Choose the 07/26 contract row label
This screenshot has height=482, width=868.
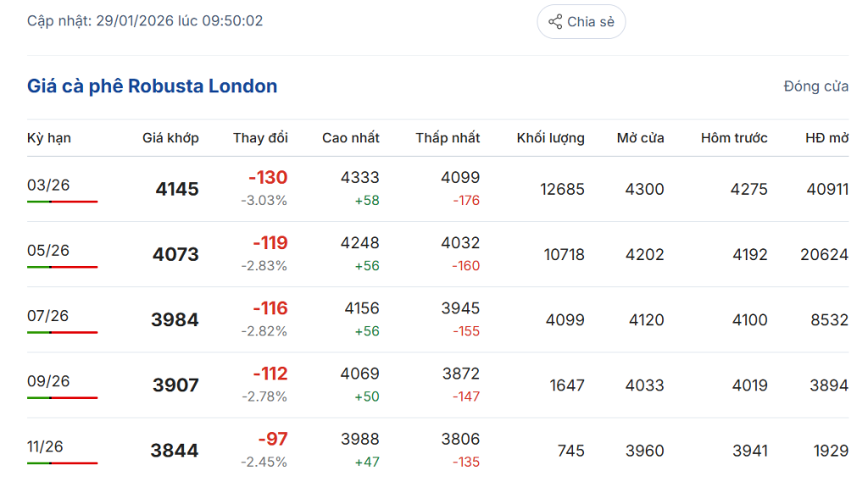click(48, 316)
